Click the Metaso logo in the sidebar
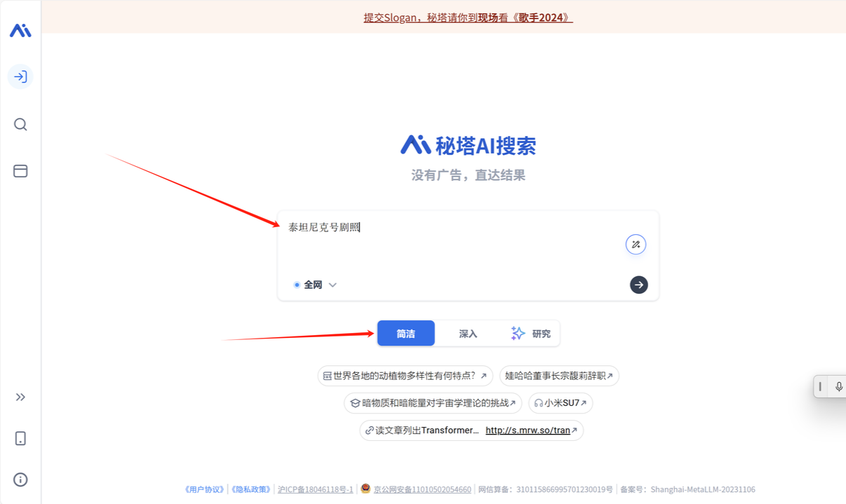 [20, 30]
